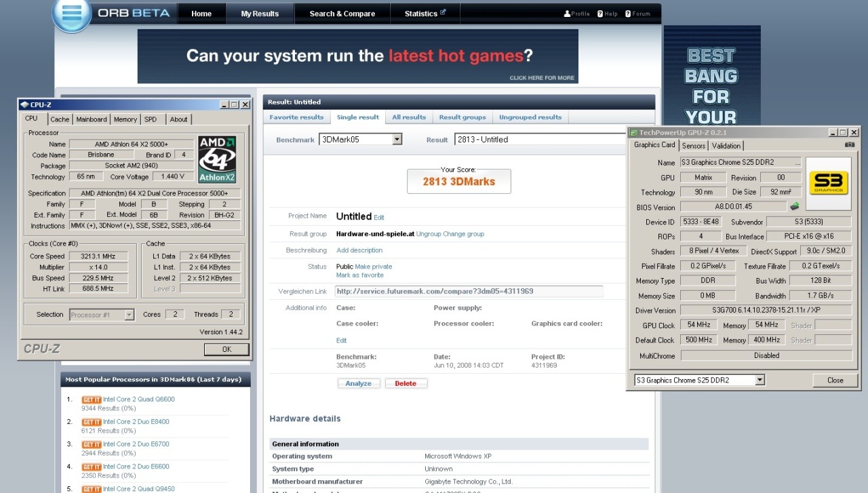Open the Ungrouped results tab
This screenshot has height=493, width=868.
point(530,117)
